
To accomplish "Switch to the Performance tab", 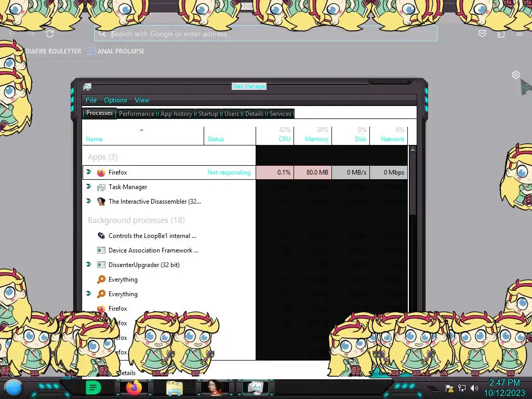I will pos(137,114).
